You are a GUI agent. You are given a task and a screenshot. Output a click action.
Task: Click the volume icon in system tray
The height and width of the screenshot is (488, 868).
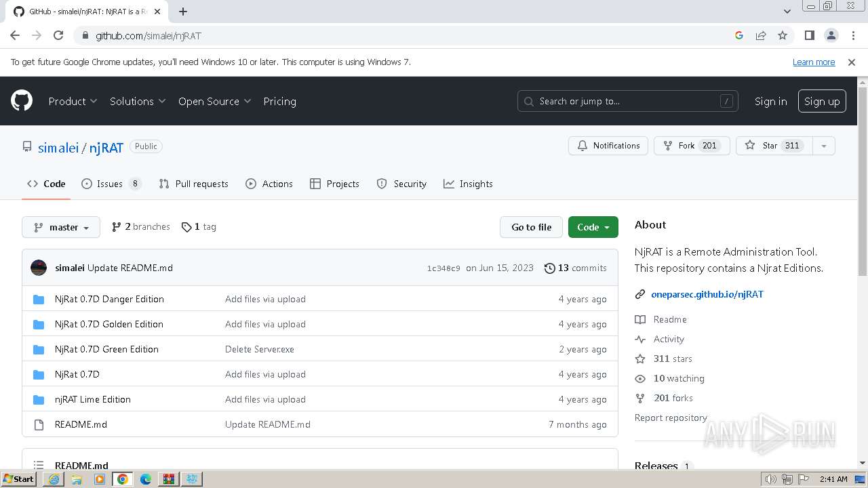coord(770,479)
